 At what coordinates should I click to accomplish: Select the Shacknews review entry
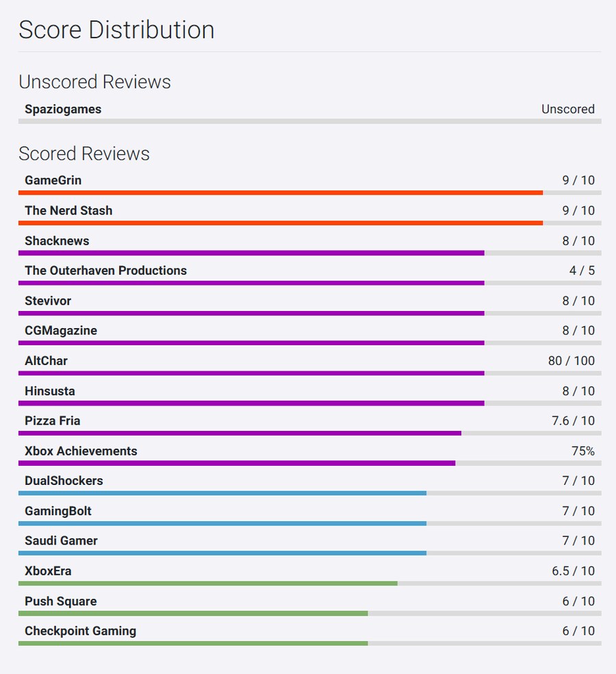57,240
